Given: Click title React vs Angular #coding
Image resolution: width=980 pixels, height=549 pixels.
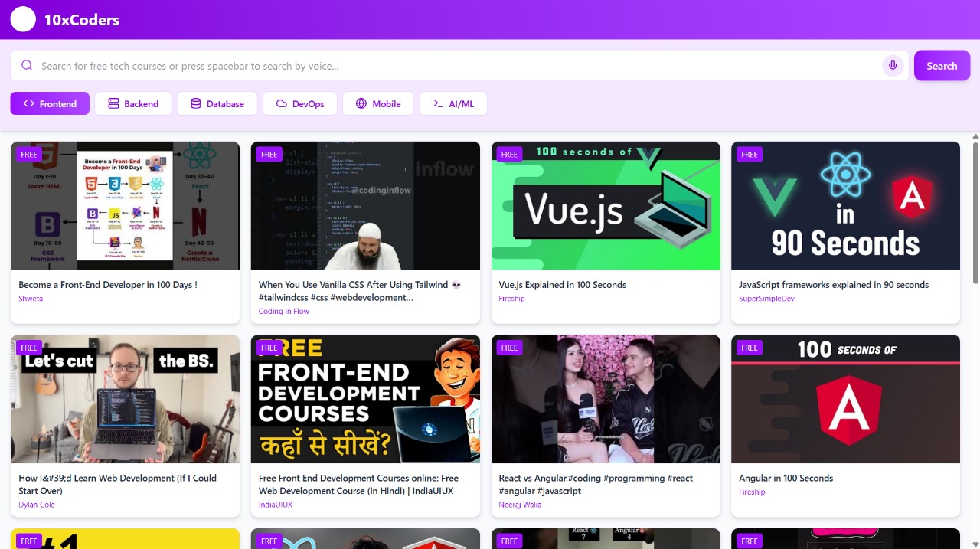Looking at the screenshot, I should 596,484.
